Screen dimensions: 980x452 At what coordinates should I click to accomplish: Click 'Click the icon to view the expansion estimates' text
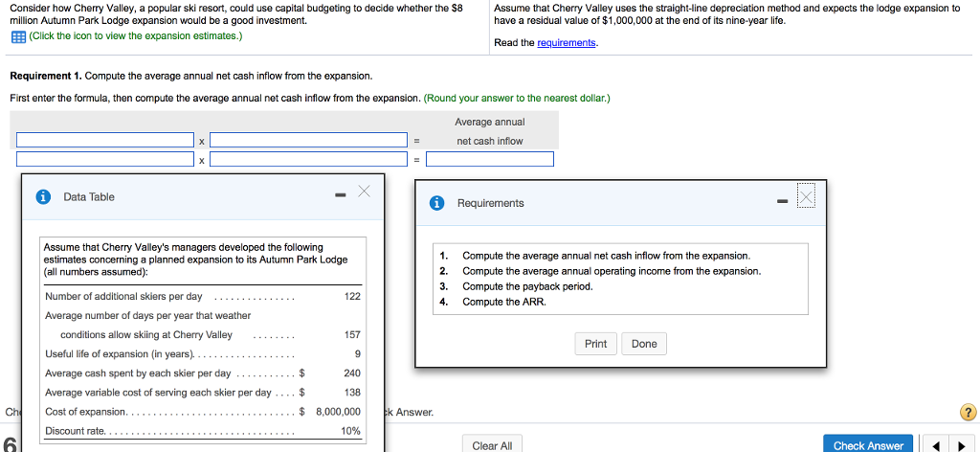[136, 36]
